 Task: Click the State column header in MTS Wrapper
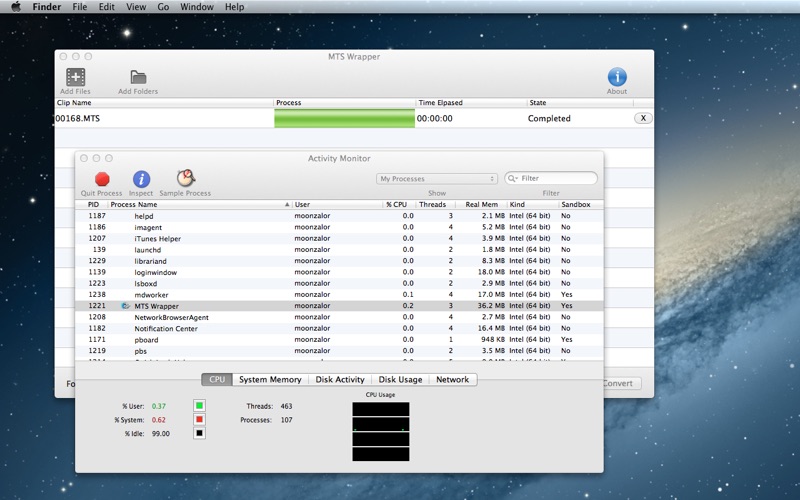pos(580,103)
